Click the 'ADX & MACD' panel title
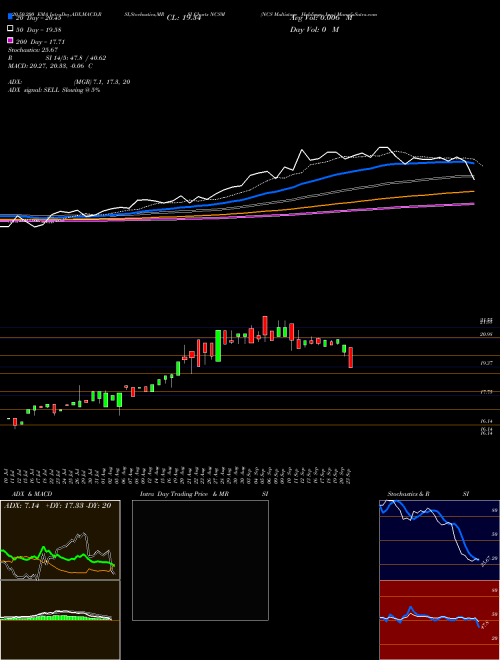 click(x=32, y=494)
